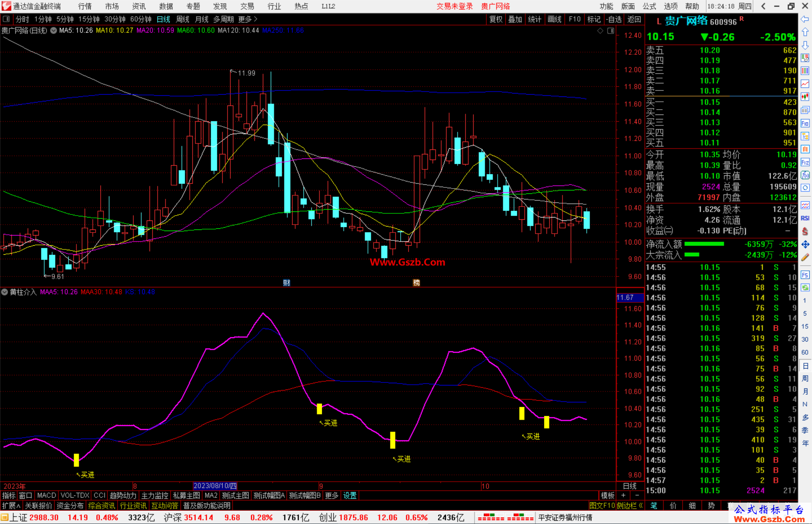The image size is (812, 524).
Task: Switch to time-sharing line chart icon
Action: [x=805, y=84]
